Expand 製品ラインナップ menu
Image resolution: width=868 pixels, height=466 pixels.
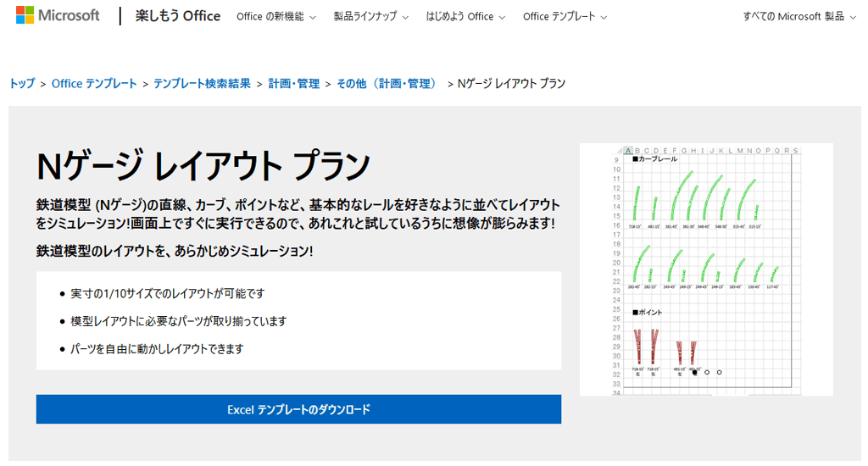tap(371, 17)
